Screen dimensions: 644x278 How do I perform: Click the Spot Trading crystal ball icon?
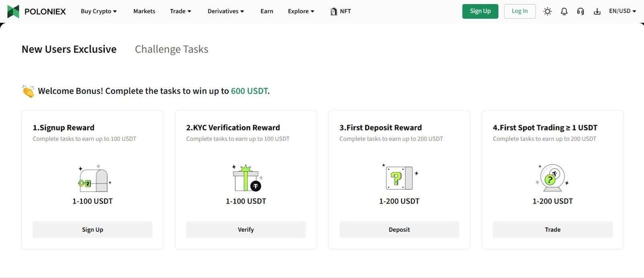[552, 178]
